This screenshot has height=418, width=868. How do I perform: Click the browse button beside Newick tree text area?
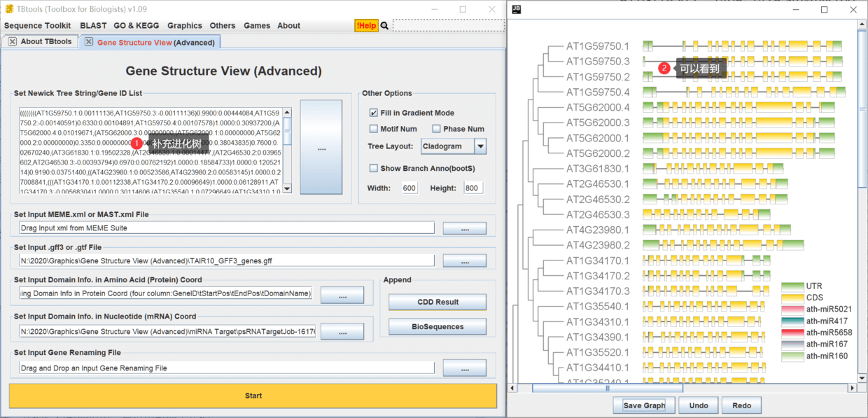coord(321,148)
